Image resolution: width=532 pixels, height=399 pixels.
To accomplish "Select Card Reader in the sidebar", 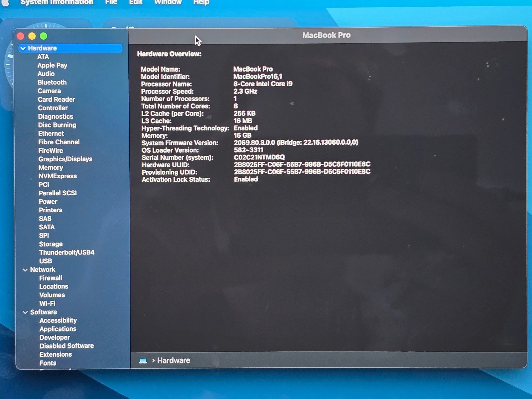I will coord(57,100).
